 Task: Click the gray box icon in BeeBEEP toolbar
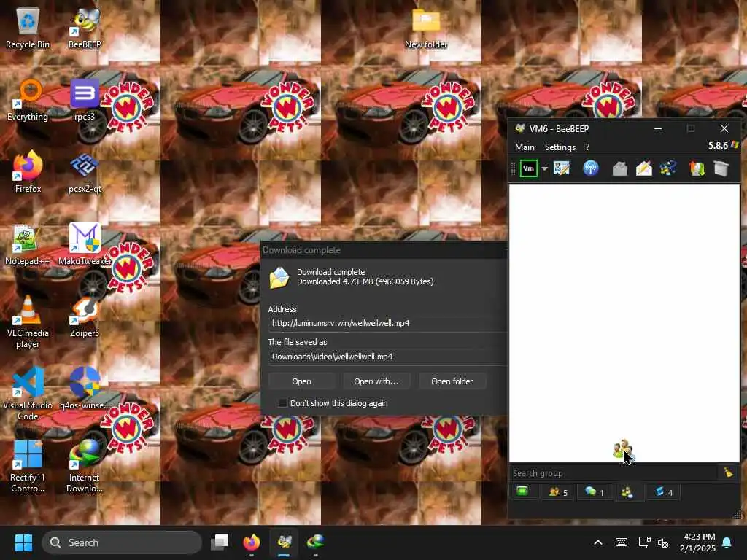tap(721, 168)
